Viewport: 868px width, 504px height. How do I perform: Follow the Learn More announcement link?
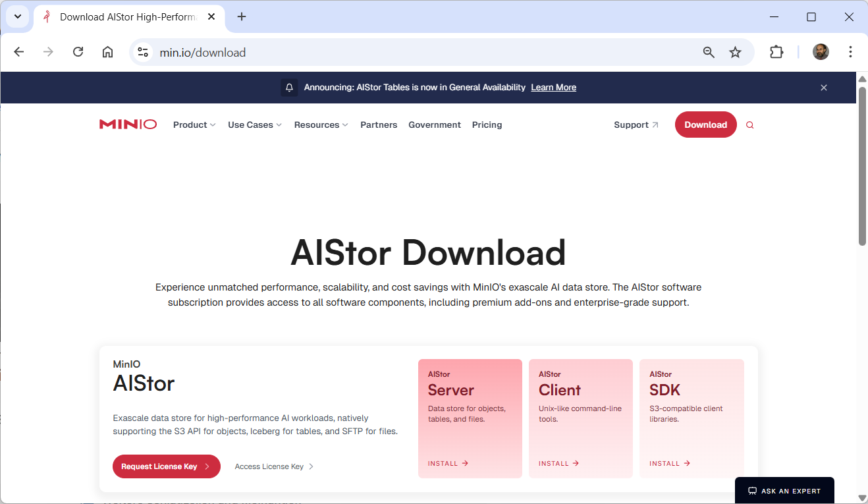coord(553,88)
